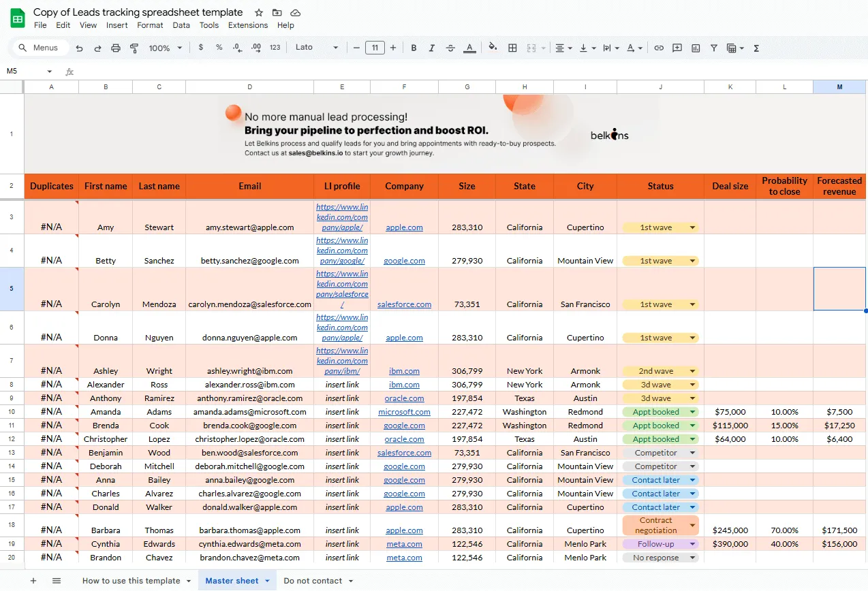Star the document
Screen dimensions: 868x591
pyautogui.click(x=259, y=13)
